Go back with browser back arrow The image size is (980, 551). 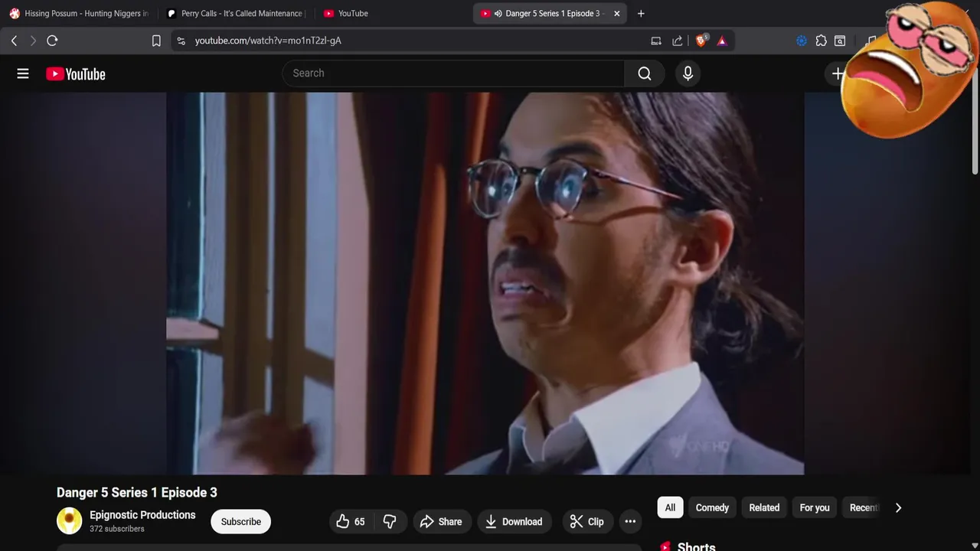click(14, 41)
